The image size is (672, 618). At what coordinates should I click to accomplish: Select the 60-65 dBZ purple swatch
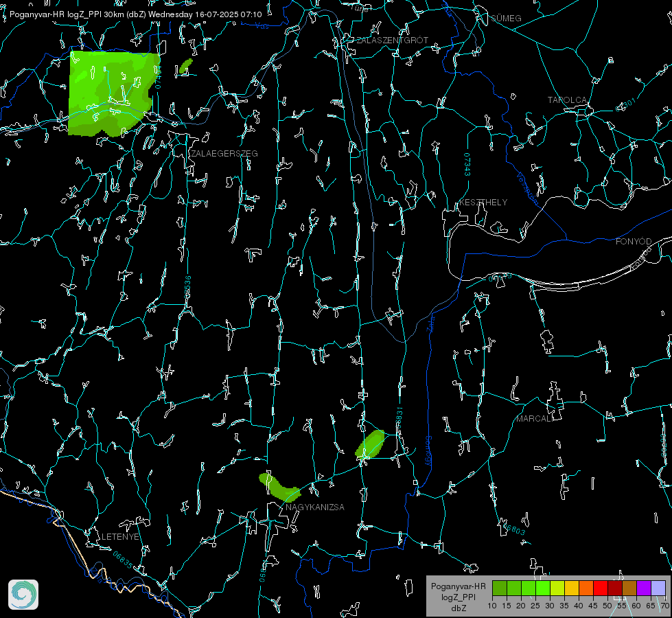click(x=644, y=588)
